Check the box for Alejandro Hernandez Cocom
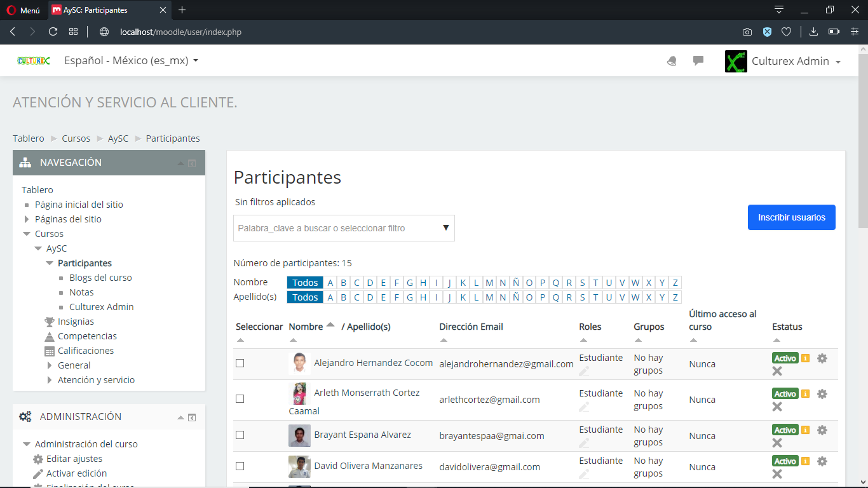The image size is (868, 488). click(x=240, y=363)
